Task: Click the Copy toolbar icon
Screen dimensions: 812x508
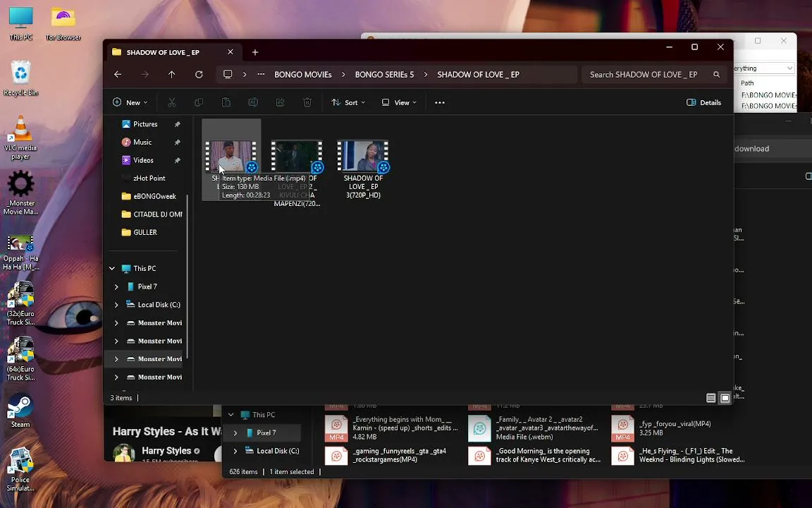Action: click(x=199, y=102)
